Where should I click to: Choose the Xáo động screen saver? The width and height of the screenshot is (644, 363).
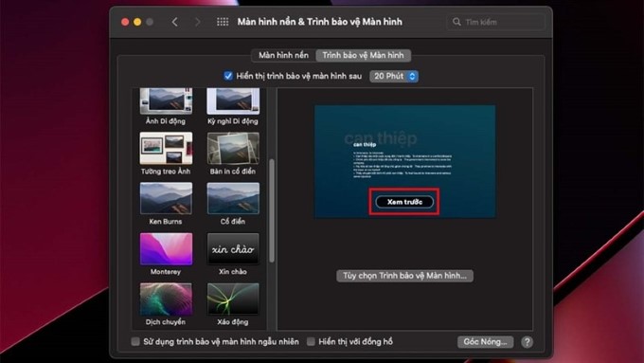click(x=233, y=299)
